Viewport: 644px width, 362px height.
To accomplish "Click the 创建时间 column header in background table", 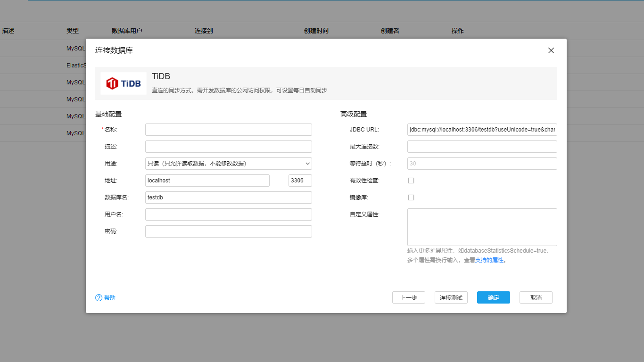I will point(316,31).
